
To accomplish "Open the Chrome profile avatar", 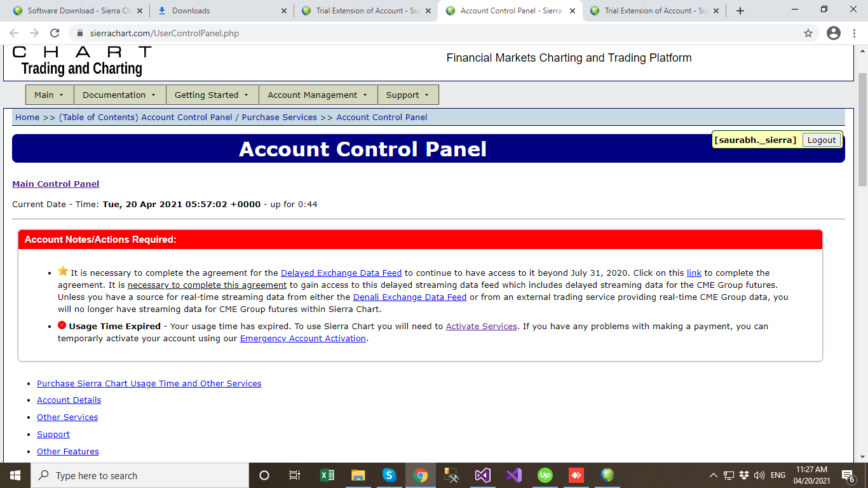I will (834, 33).
